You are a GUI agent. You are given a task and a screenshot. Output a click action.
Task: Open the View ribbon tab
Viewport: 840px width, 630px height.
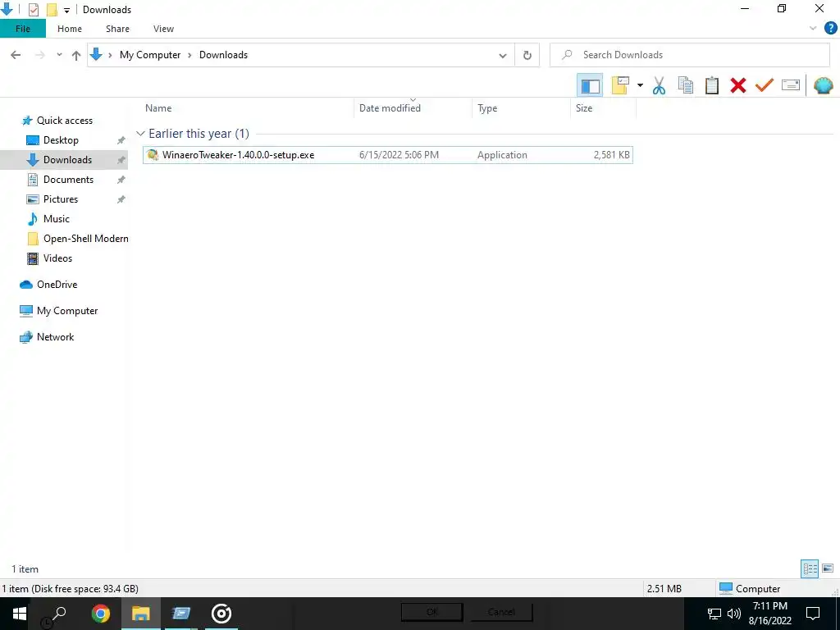pyautogui.click(x=163, y=29)
